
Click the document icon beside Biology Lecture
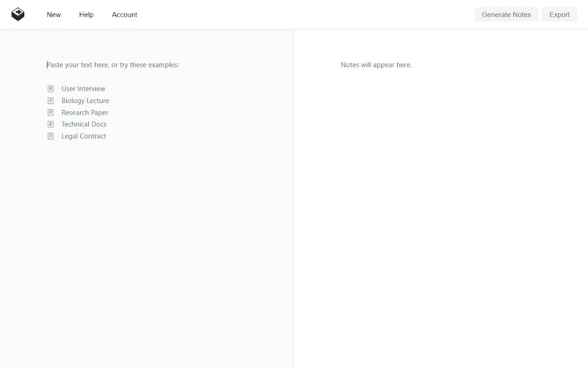tap(50, 101)
